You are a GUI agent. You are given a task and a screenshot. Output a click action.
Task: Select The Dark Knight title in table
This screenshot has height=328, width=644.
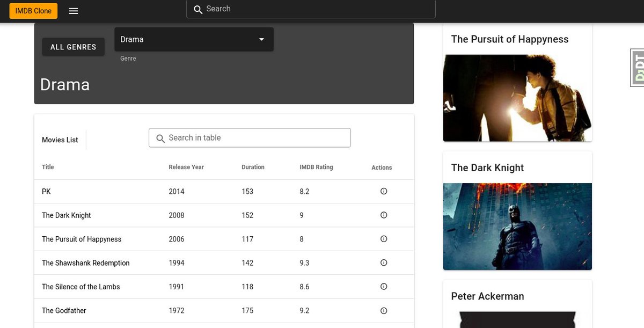point(67,215)
